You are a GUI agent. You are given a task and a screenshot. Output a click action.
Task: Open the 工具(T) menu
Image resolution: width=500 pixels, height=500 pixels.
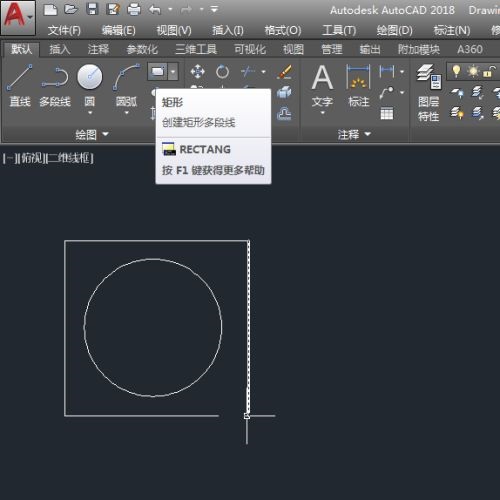(339, 31)
